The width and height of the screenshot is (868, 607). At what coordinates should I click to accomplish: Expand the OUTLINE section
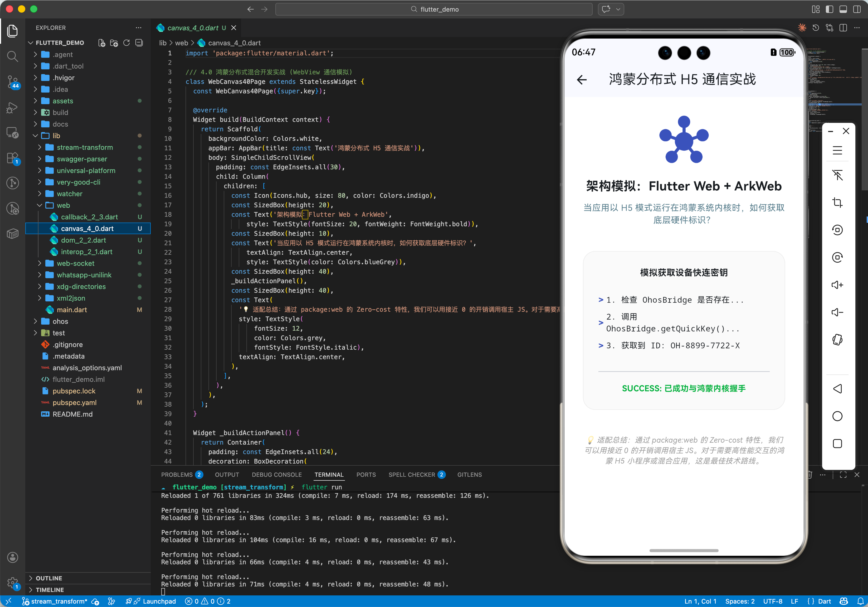pyautogui.click(x=49, y=578)
